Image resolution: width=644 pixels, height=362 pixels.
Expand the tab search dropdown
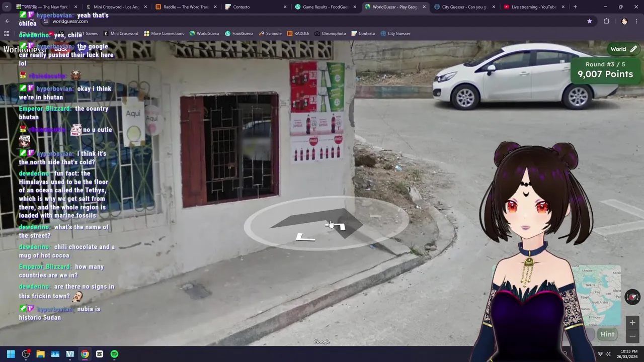pyautogui.click(x=7, y=7)
